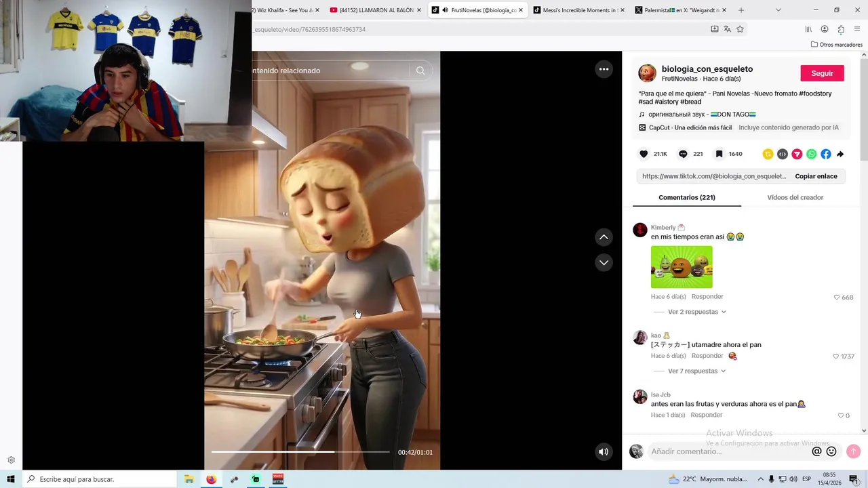868x488 pixels.
Task: Open weather widget showing 22°C
Action: 709,479
